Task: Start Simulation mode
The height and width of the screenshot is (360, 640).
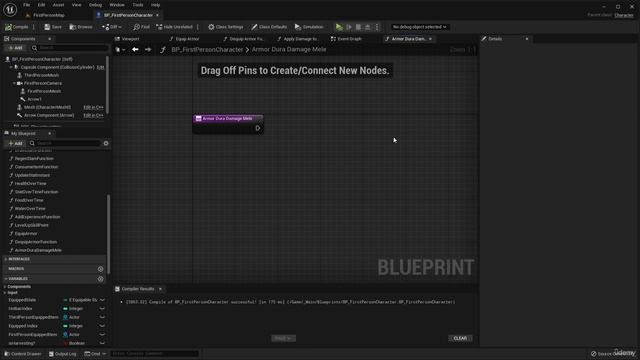Action: [309, 27]
